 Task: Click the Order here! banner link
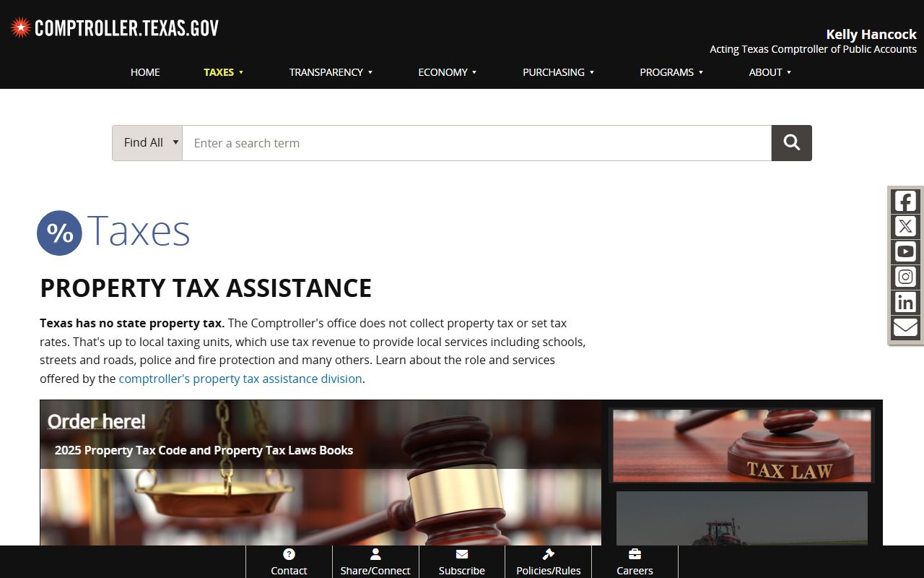(97, 421)
